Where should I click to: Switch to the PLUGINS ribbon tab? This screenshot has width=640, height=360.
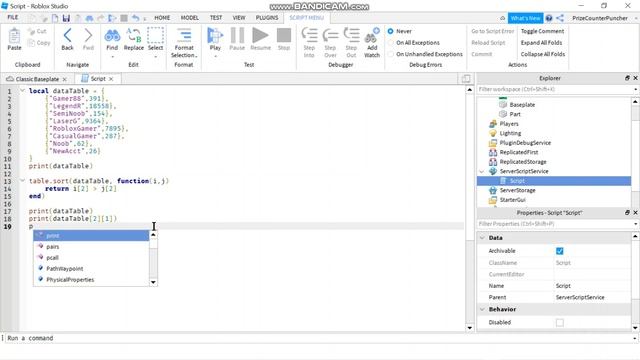click(x=267, y=18)
